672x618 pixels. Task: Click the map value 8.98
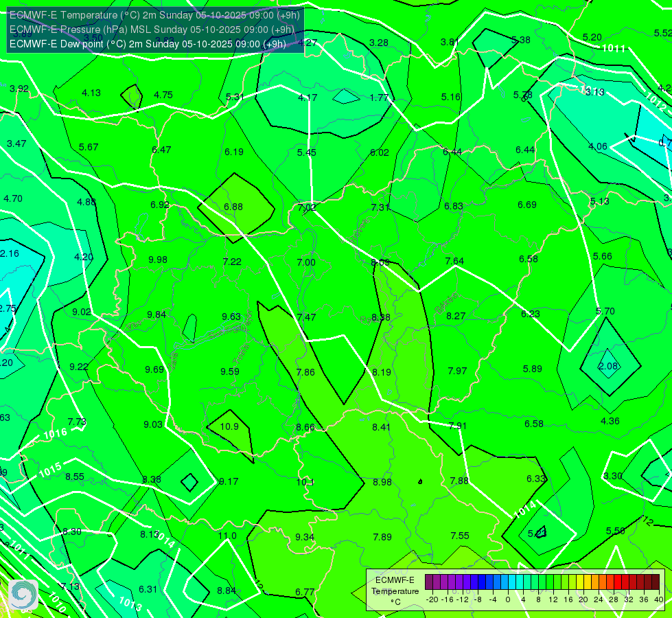[382, 482]
